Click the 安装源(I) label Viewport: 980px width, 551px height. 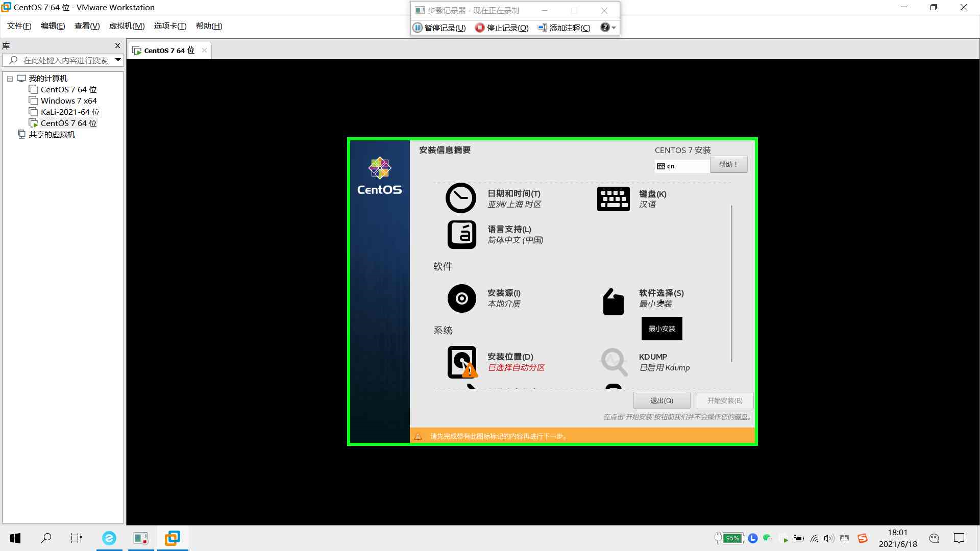tap(504, 293)
